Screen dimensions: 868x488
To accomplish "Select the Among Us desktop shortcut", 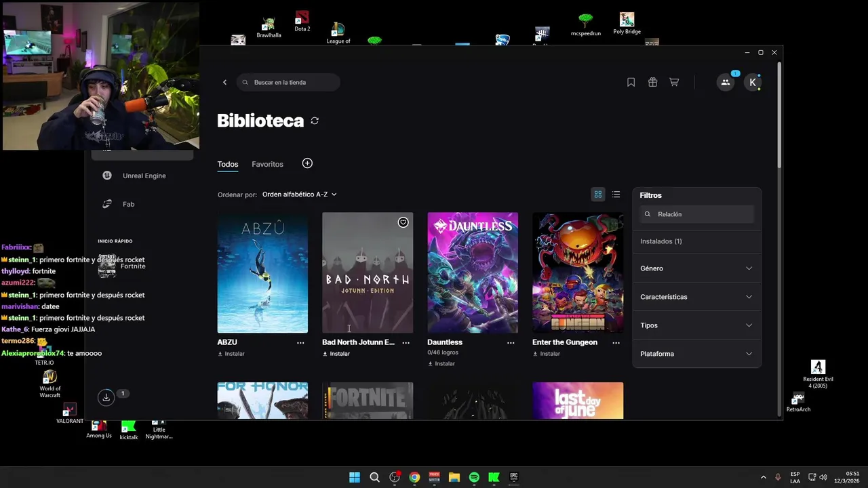I will [99, 429].
